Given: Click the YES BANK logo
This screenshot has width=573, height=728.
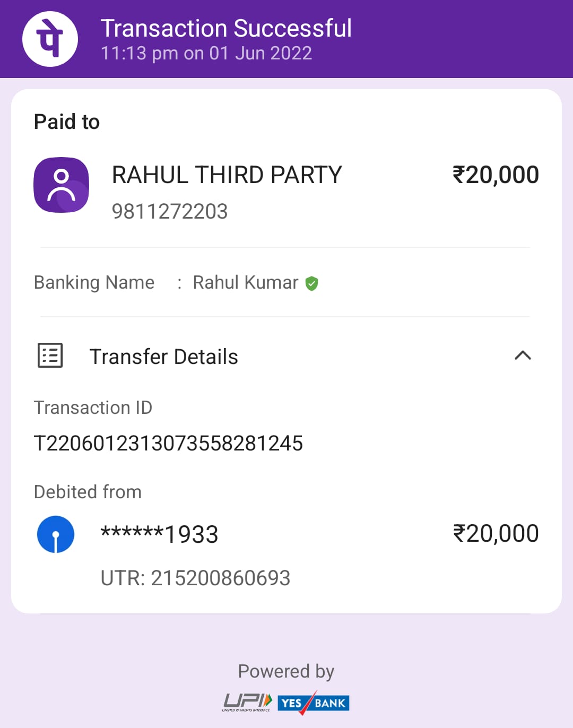Looking at the screenshot, I should point(313,703).
